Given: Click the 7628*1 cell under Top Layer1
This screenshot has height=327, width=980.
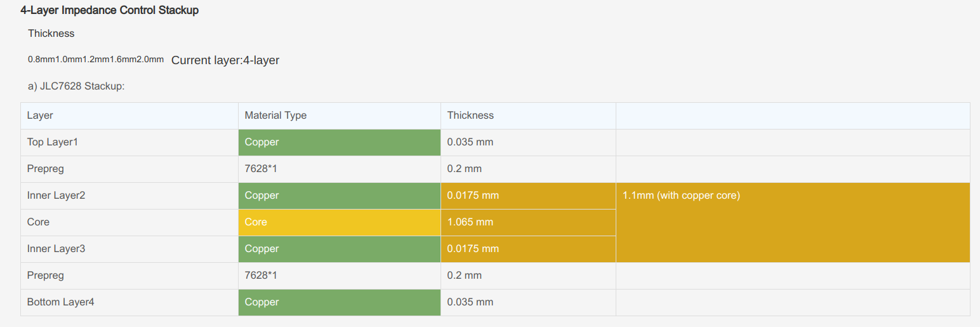Looking at the screenshot, I should click(x=340, y=169).
